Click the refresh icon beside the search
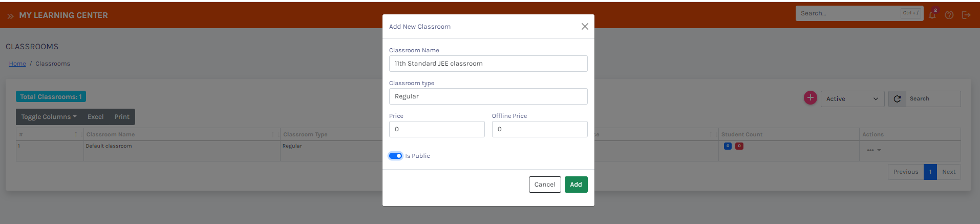The height and width of the screenshot is (224, 980). (897, 99)
